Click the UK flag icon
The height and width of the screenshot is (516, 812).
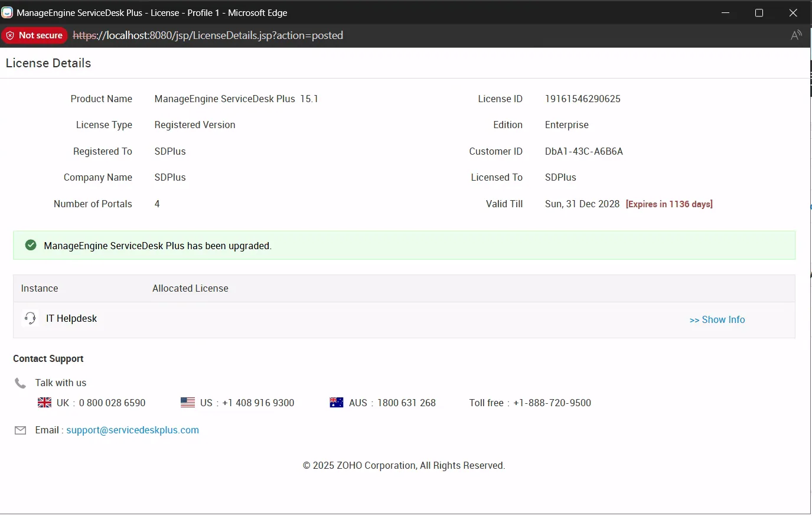pyautogui.click(x=44, y=403)
